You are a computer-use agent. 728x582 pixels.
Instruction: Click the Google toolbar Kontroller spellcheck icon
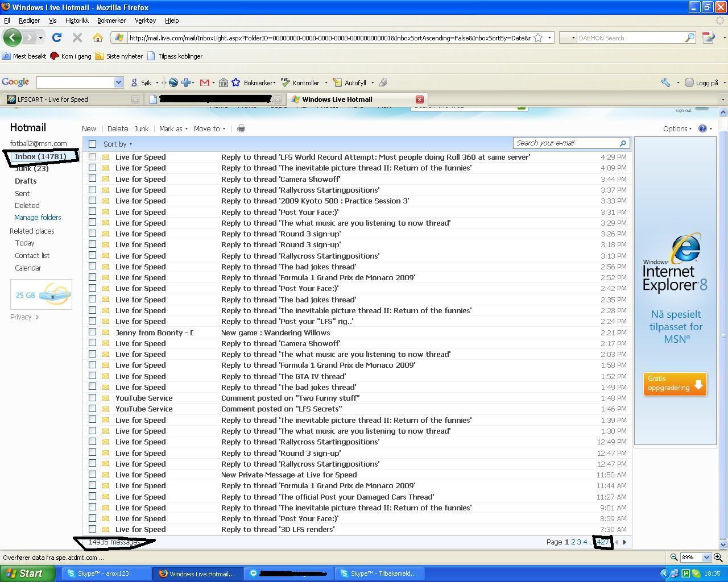point(284,82)
